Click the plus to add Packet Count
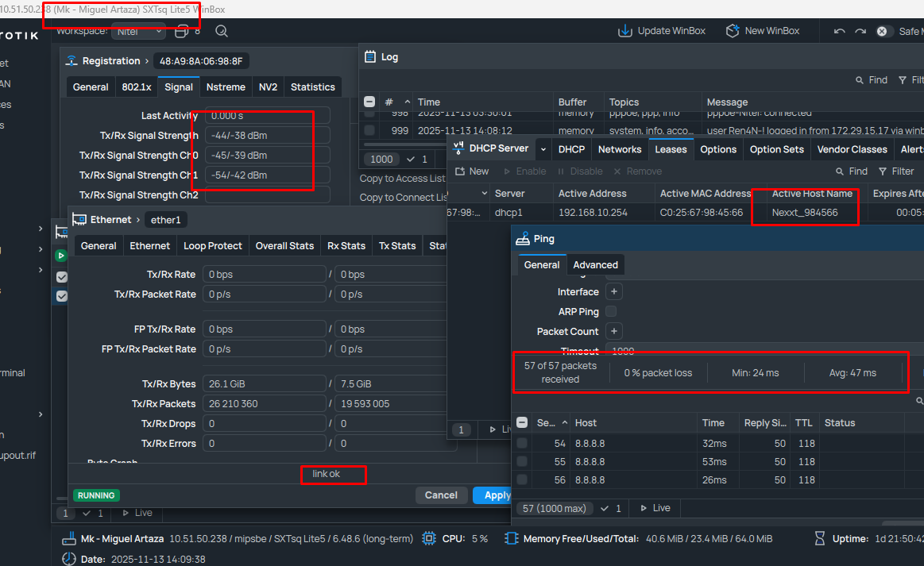Screen dimensions: 924x566 point(613,331)
